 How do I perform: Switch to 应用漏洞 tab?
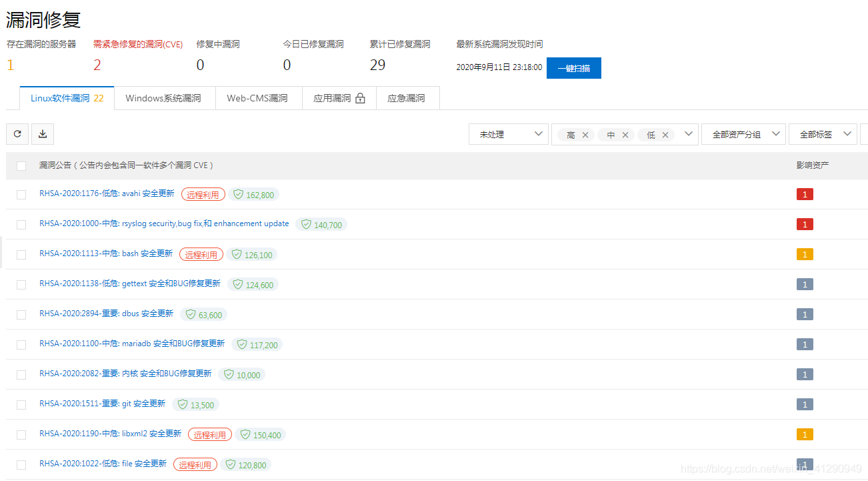coord(339,98)
